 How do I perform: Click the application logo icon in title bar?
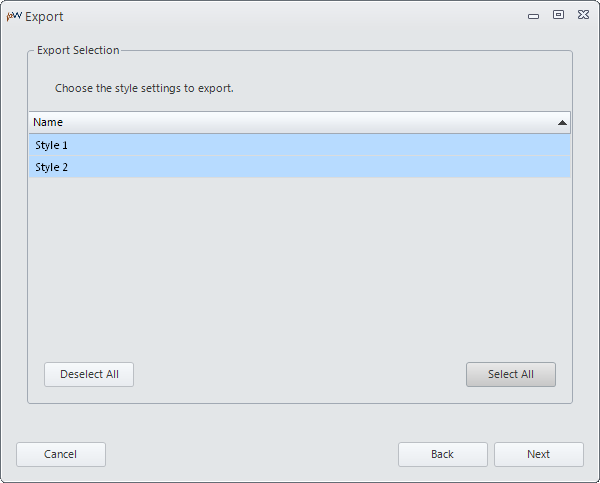pyautogui.click(x=14, y=16)
